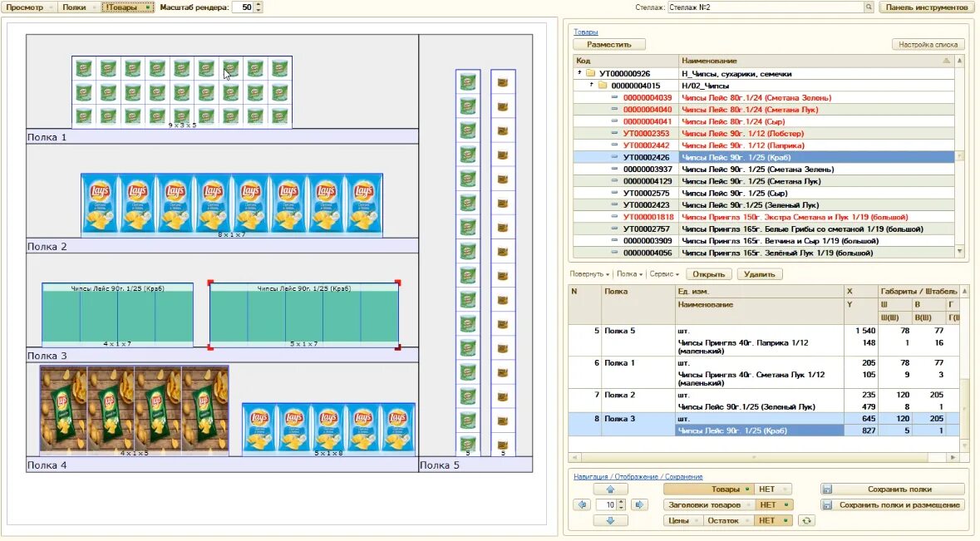Click the navigate down arrow button

click(x=611, y=520)
